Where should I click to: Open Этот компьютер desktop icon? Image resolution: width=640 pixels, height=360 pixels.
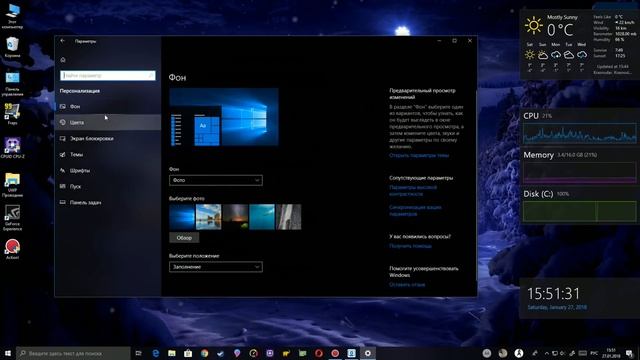point(12,16)
